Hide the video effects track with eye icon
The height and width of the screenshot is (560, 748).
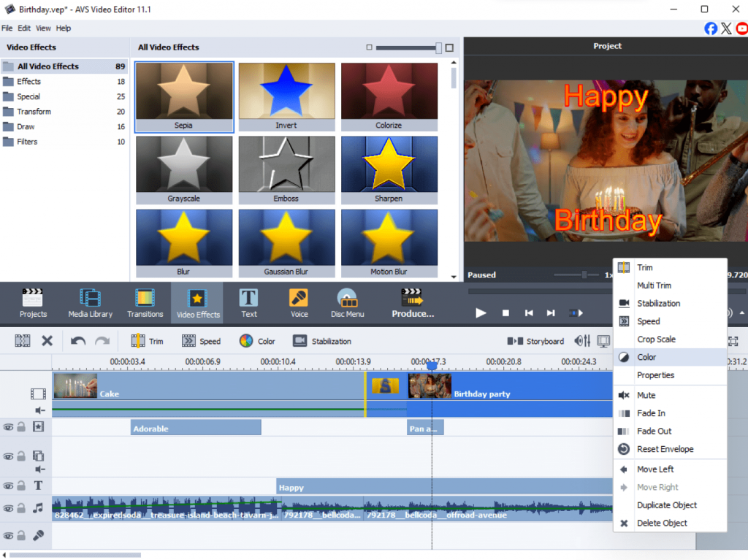coord(9,426)
